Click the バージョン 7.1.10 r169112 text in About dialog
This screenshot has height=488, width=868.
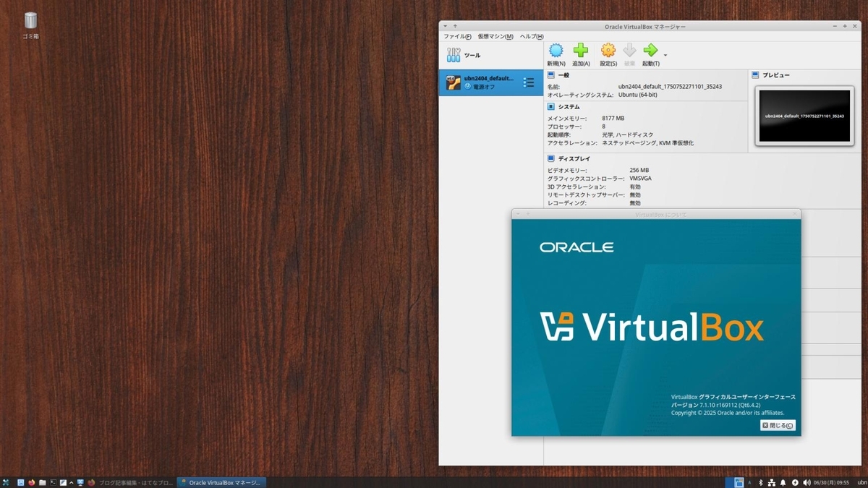tap(717, 405)
